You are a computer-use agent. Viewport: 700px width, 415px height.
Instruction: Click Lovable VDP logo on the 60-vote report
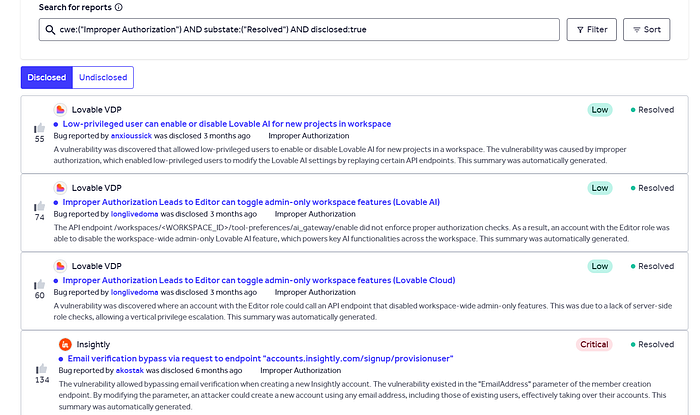click(x=60, y=266)
